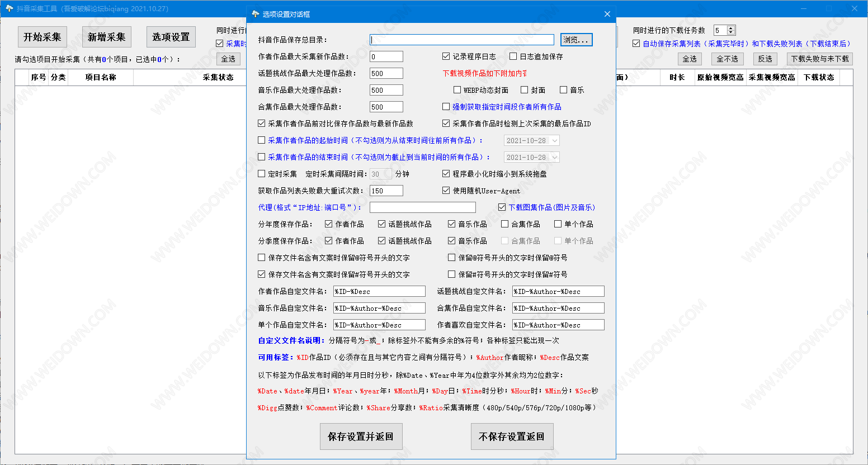Toggle 分季度保存 音乐作品 checkbox

click(452, 241)
